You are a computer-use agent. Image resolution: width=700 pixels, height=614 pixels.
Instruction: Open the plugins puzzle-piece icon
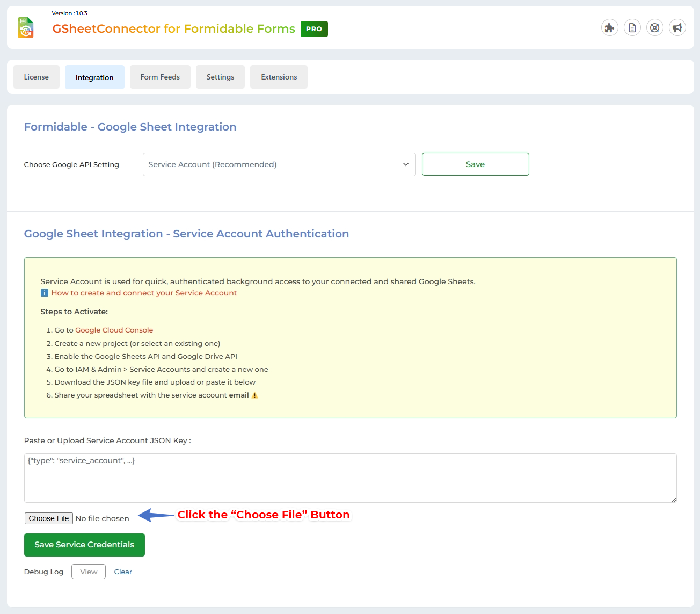coord(609,27)
